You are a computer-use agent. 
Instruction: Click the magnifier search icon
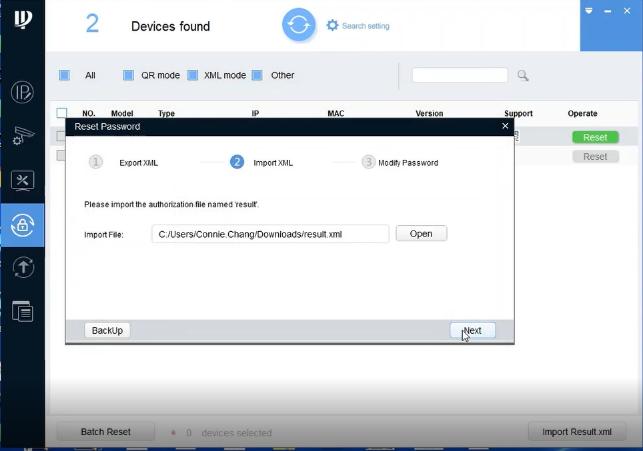[522, 76]
